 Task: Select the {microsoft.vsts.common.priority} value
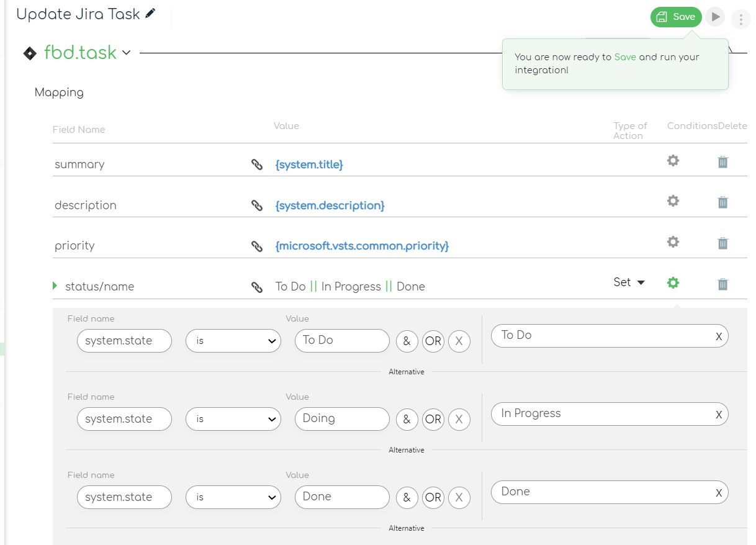tap(362, 246)
